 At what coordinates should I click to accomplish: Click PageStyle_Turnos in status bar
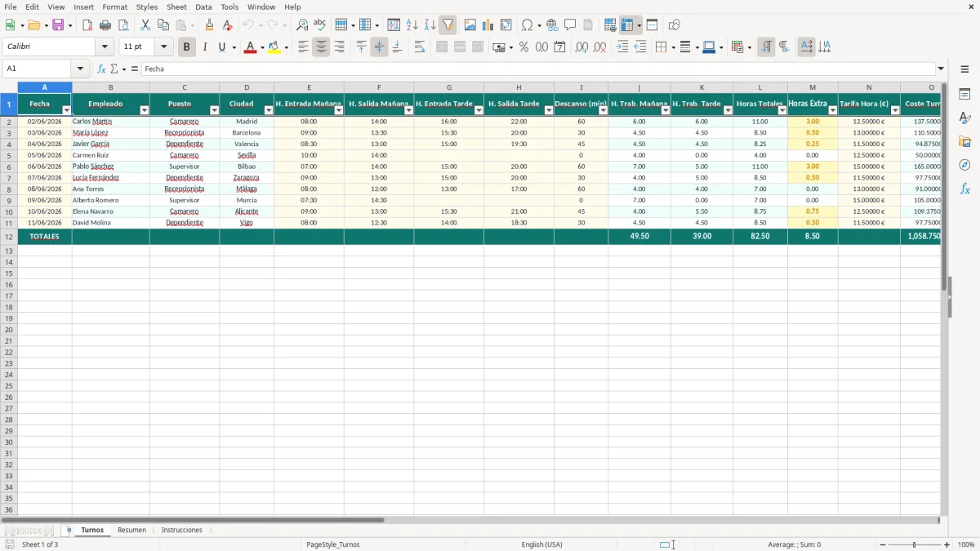[x=333, y=544]
